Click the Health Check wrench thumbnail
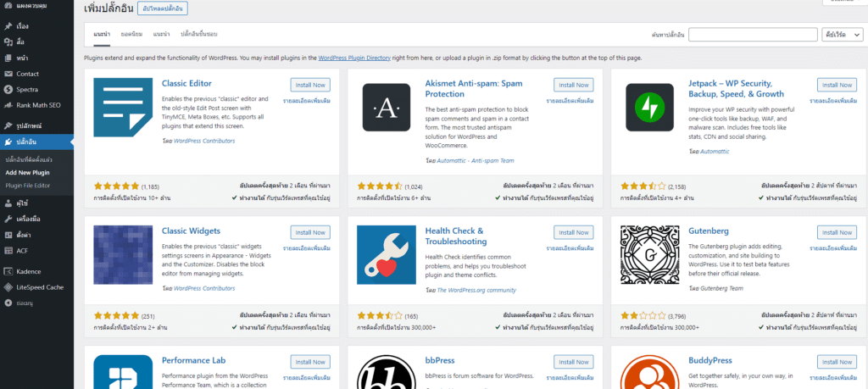This screenshot has width=868, height=389. click(x=387, y=255)
